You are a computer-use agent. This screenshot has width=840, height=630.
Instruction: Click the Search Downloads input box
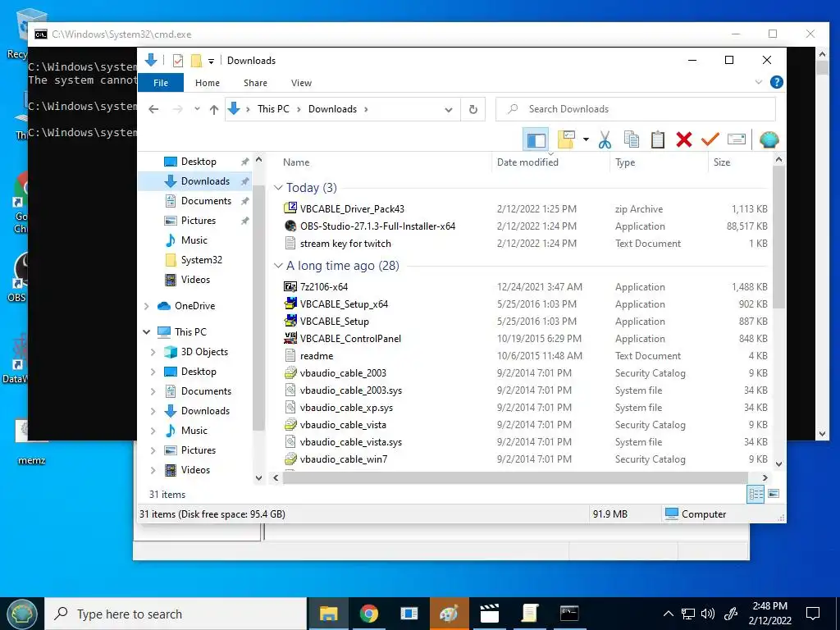click(636, 109)
